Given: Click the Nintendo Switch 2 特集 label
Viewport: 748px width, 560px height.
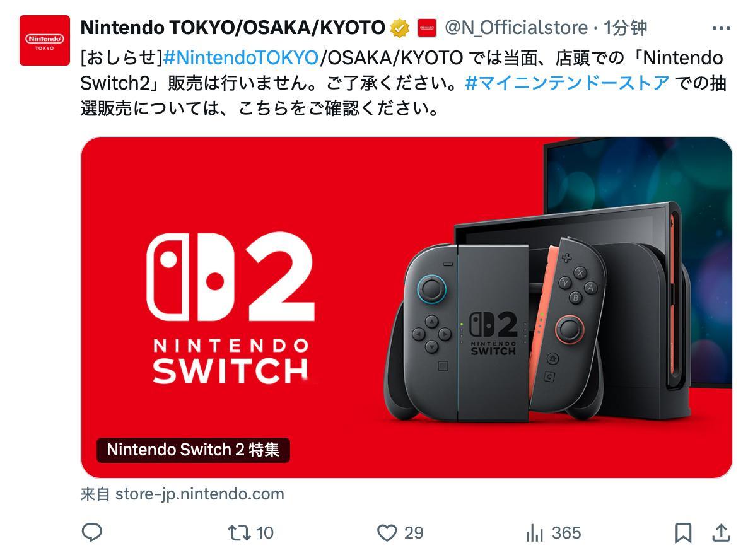Looking at the screenshot, I should pyautogui.click(x=193, y=450).
